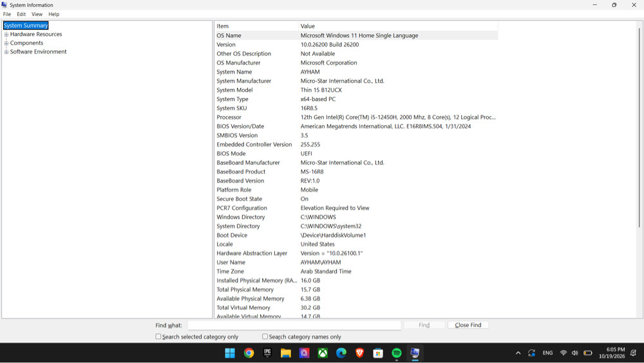
Task: Click the ENG language indicator
Action: pos(547,353)
